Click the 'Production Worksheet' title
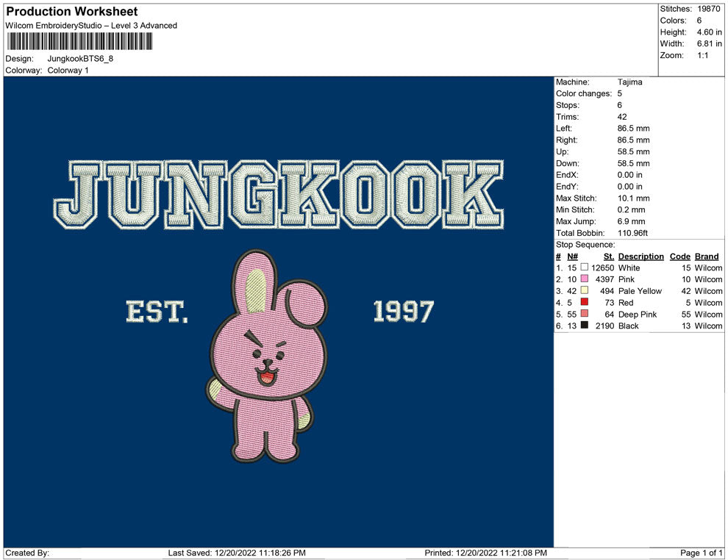The width and height of the screenshot is (728, 560). pyautogui.click(x=72, y=12)
